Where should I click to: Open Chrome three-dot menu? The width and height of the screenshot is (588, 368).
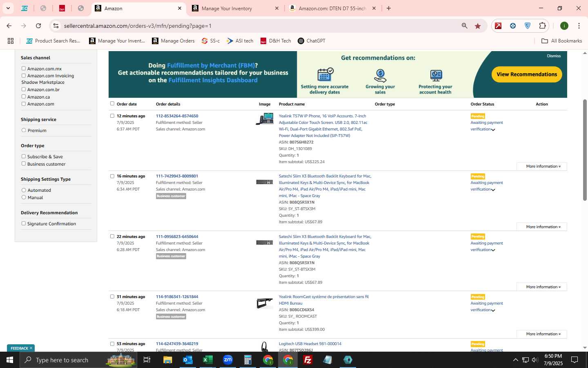[x=579, y=26]
